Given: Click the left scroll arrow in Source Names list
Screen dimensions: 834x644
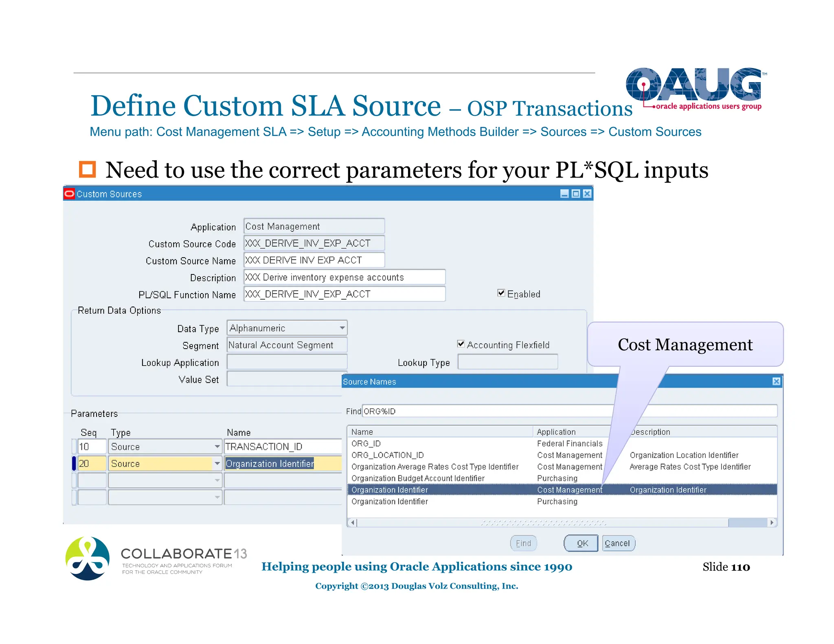Looking at the screenshot, I should (353, 522).
